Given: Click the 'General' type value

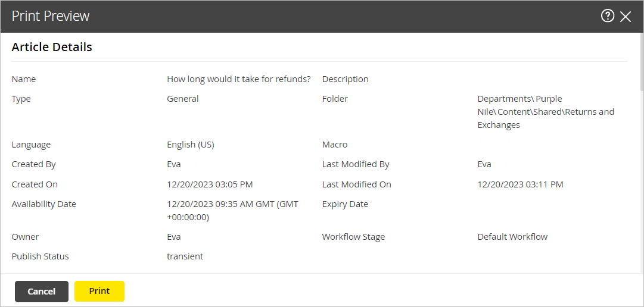Looking at the screenshot, I should coord(183,99).
